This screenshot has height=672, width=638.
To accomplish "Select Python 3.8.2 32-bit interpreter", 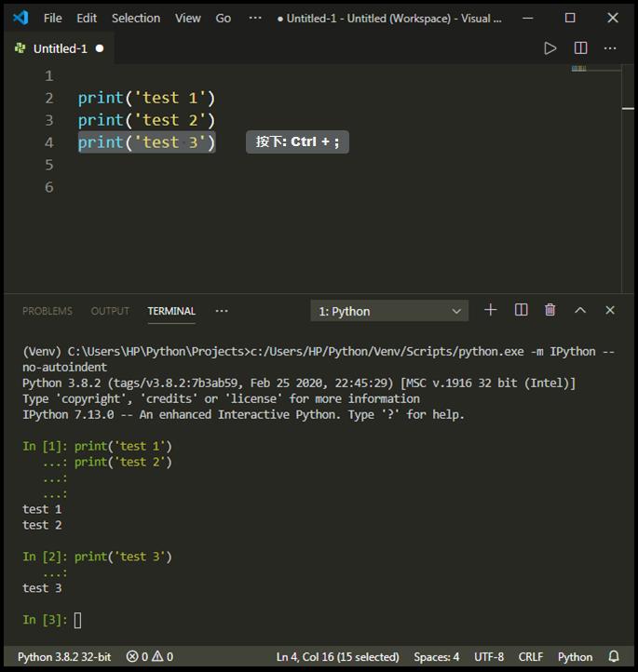I will (64, 656).
